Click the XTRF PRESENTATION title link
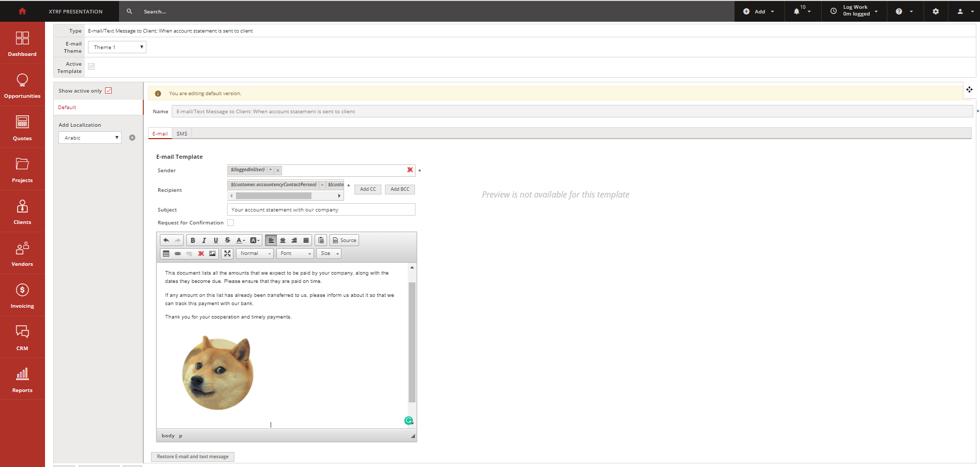Image resolution: width=980 pixels, height=467 pixels. (x=76, y=11)
